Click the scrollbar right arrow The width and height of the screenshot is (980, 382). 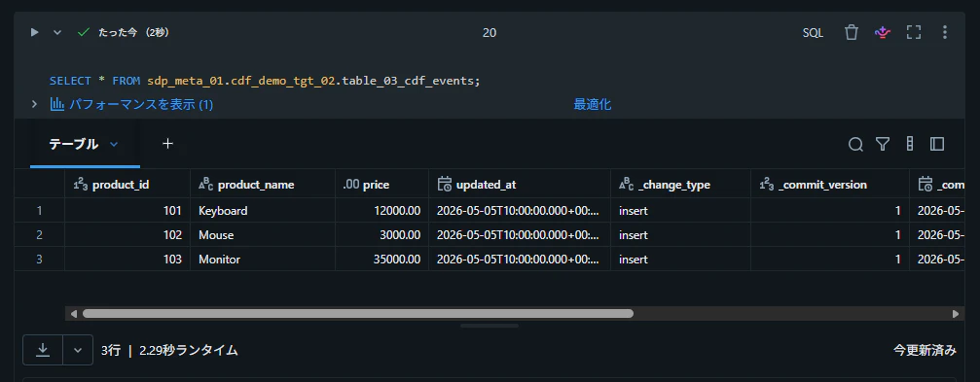click(x=955, y=313)
